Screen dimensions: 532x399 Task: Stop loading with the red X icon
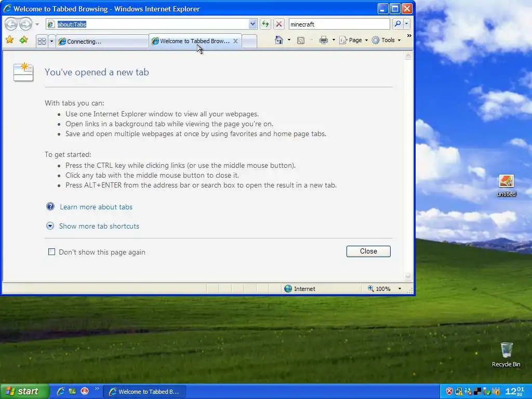(279, 24)
